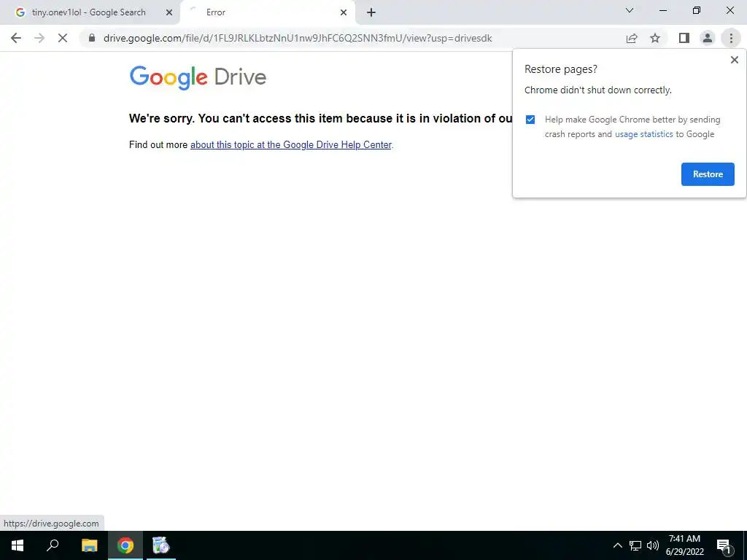
Task: Open the volume tray icon
Action: click(653, 545)
